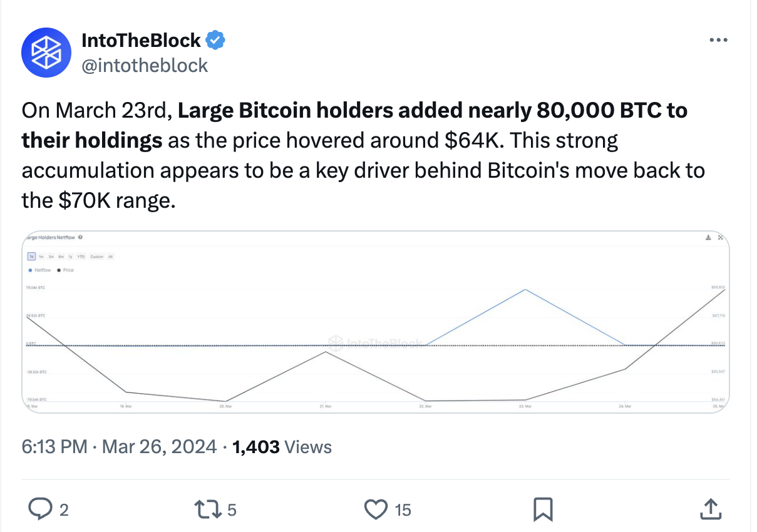Repost this tweet with the retweet icon
757x532 pixels.
[x=207, y=509]
